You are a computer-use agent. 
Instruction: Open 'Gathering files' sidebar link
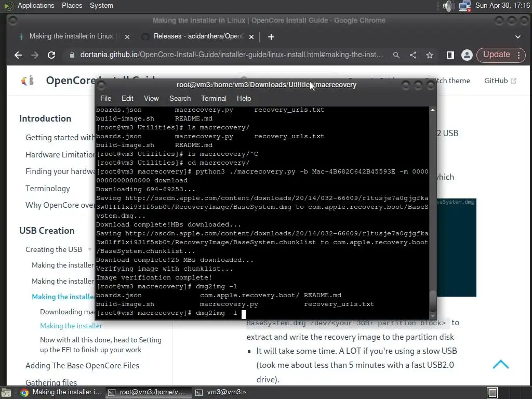pos(51,382)
